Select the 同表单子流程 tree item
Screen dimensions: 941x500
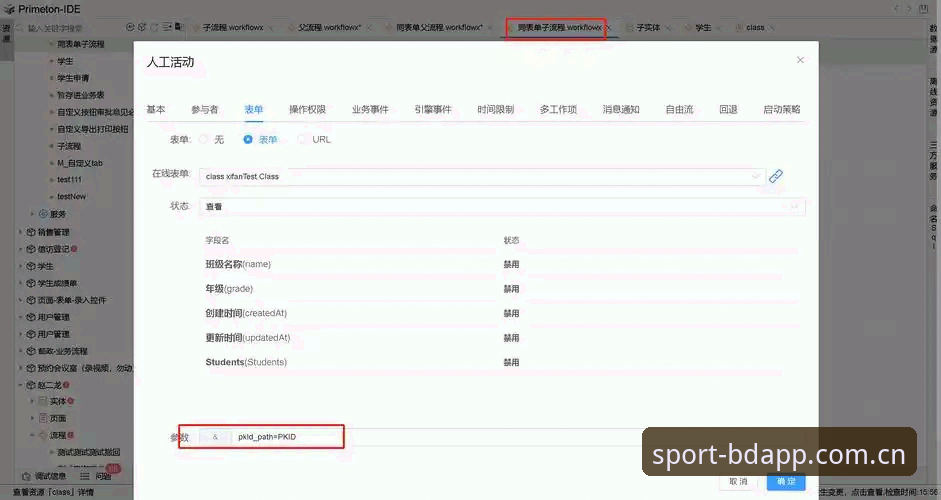[x=80, y=44]
